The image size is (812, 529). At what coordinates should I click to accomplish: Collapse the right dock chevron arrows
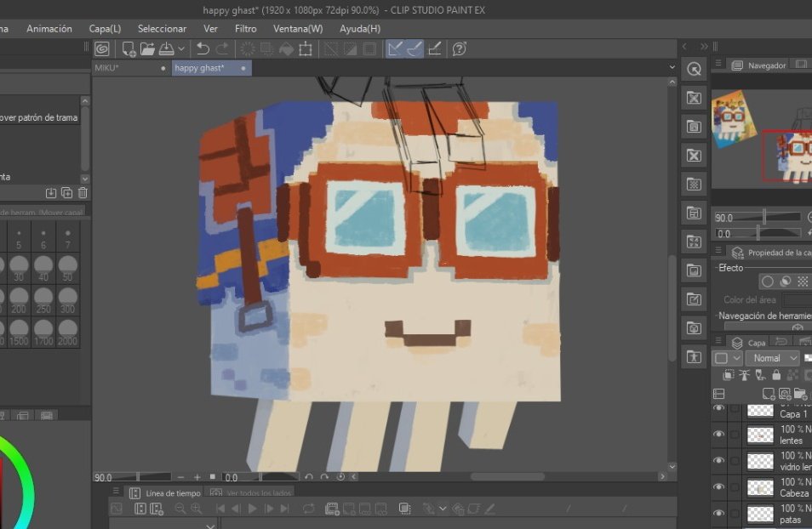click(704, 47)
